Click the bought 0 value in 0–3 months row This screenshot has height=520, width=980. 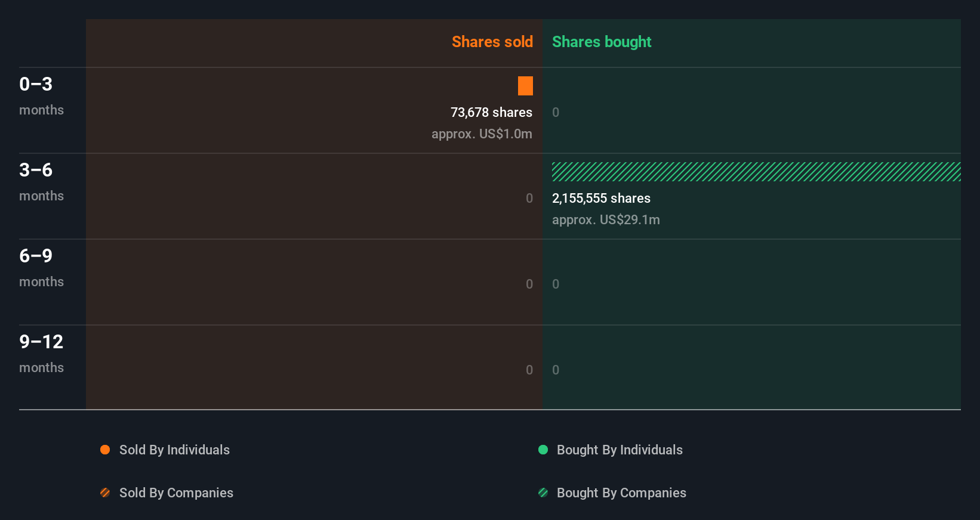click(x=556, y=112)
